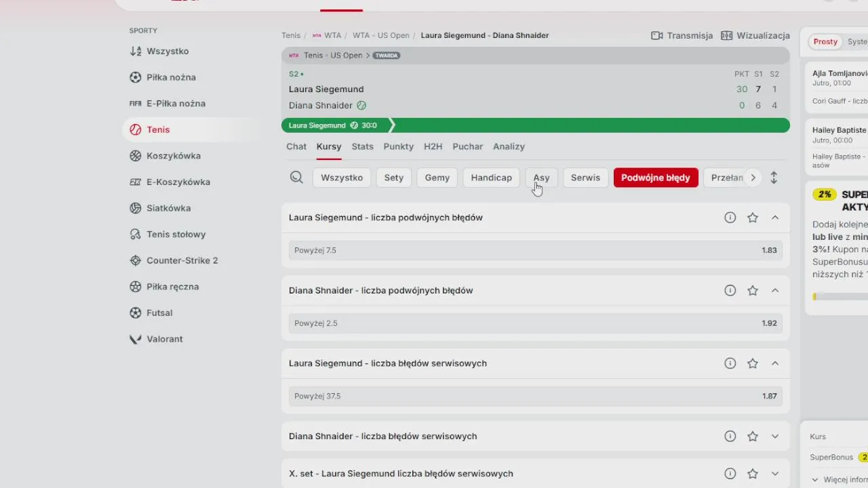Image resolution: width=868 pixels, height=488 pixels.
Task: Filter markets by Serwis
Action: coord(586,178)
